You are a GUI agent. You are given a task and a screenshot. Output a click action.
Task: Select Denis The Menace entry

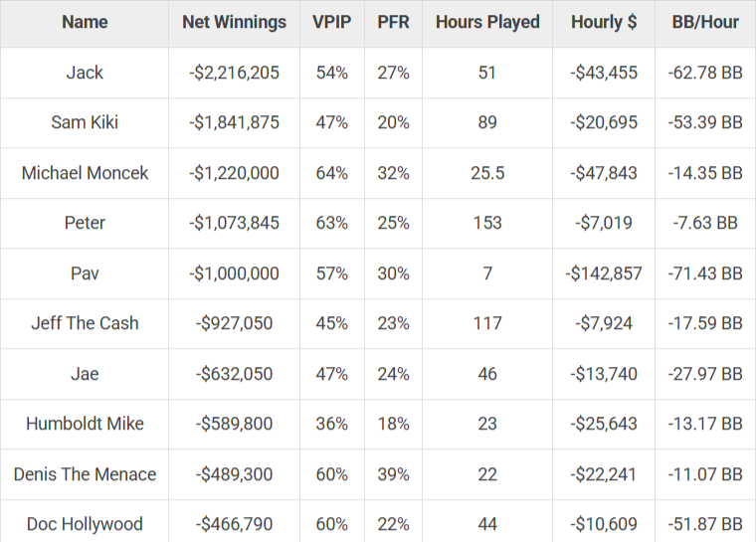tap(85, 474)
